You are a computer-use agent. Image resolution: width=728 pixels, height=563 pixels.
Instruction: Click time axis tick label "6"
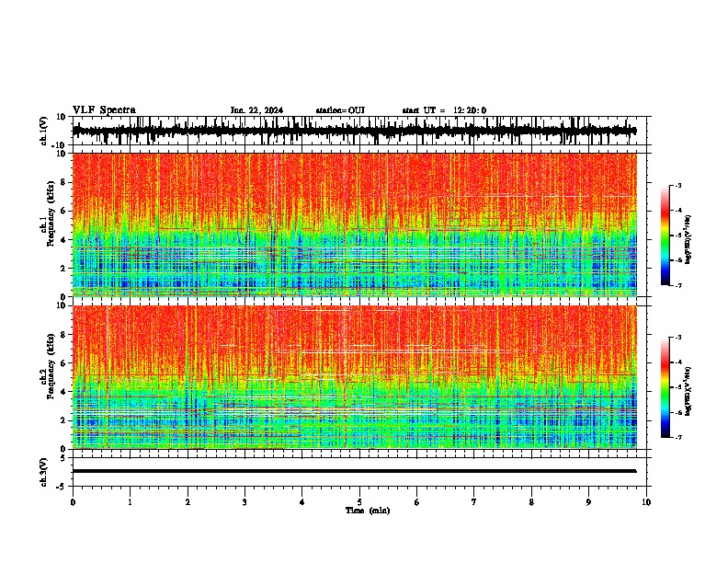click(x=417, y=502)
